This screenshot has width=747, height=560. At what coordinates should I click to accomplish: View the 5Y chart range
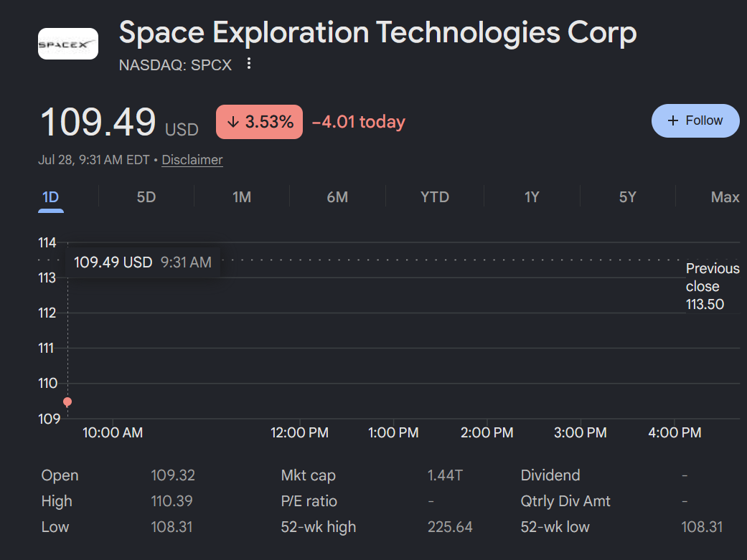[x=627, y=197]
